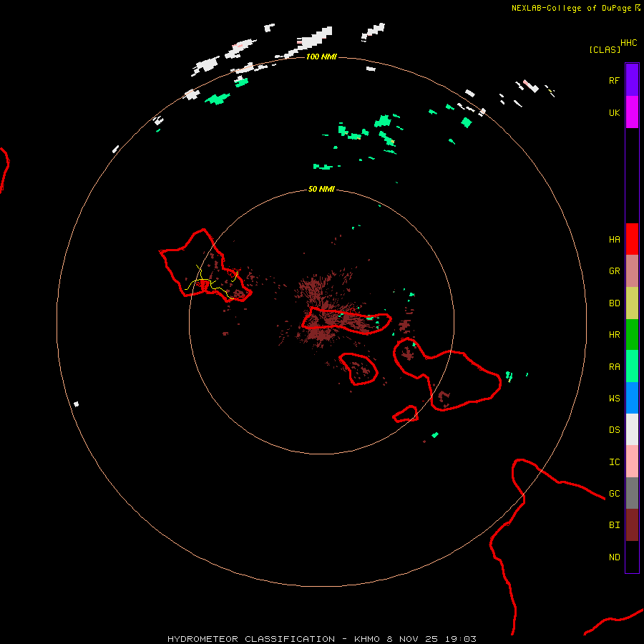Click the DS legend label
644x644 pixels.
614,429
